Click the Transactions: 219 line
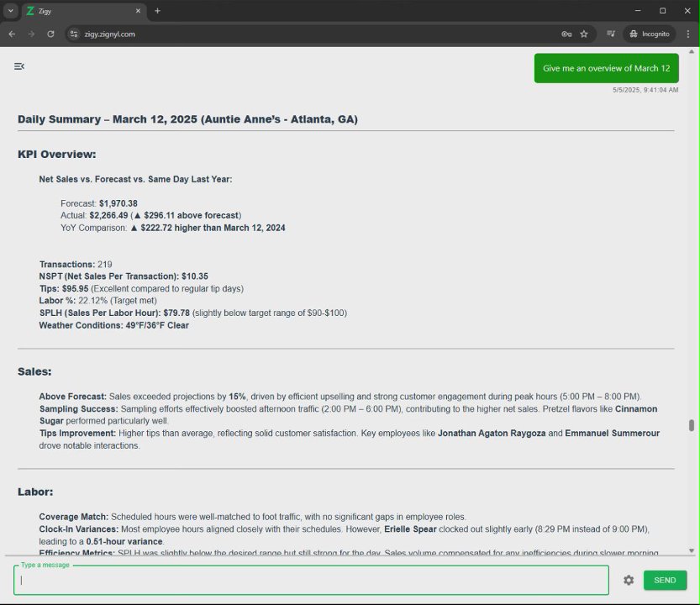Screen dimensions: 700x605 (76, 265)
